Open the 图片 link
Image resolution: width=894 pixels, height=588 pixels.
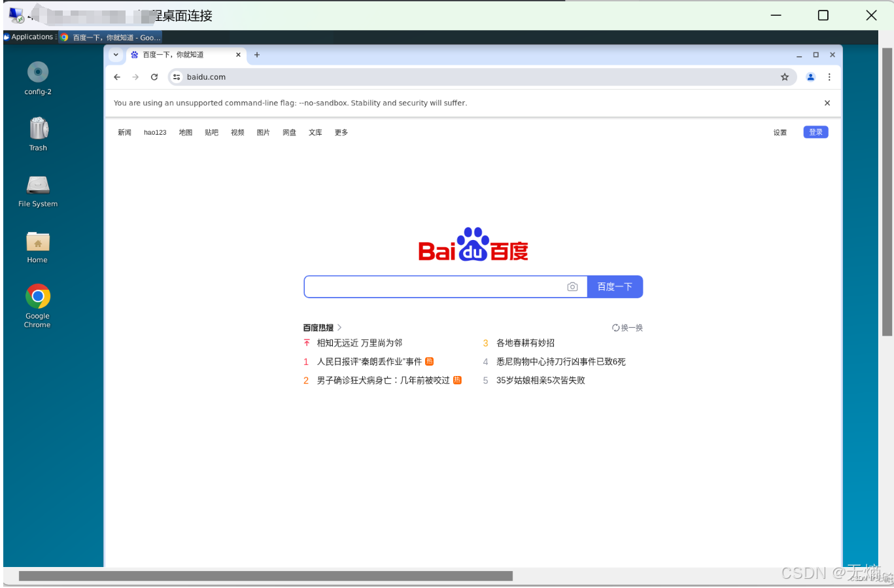[263, 133]
